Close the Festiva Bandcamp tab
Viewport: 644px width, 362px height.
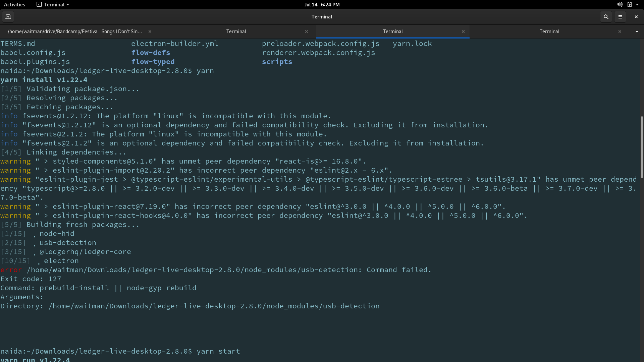(x=150, y=32)
